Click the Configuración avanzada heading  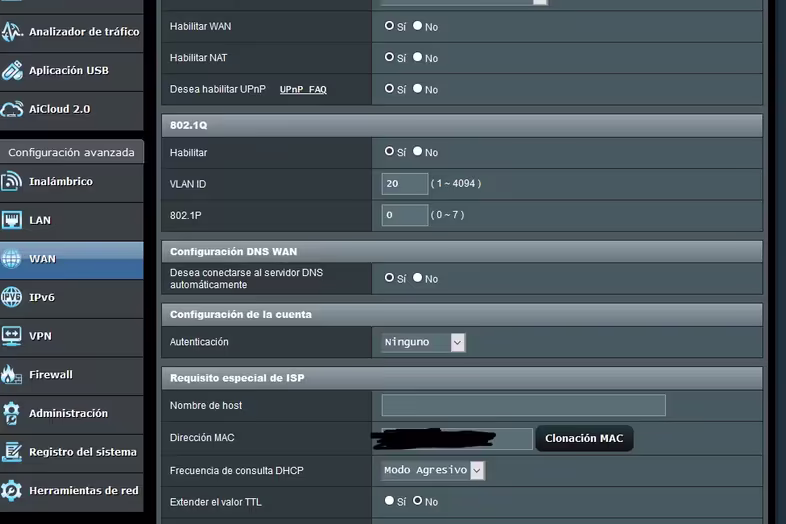coord(71,152)
